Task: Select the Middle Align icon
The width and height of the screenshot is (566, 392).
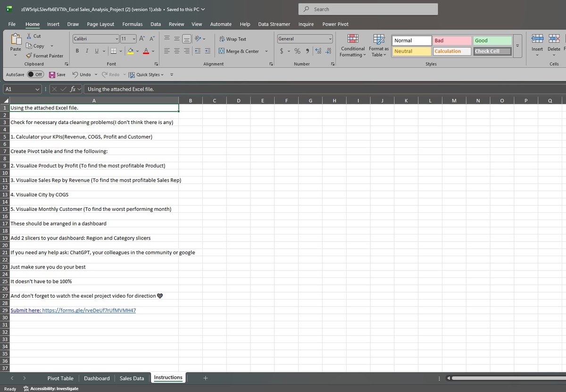Action: point(177,39)
